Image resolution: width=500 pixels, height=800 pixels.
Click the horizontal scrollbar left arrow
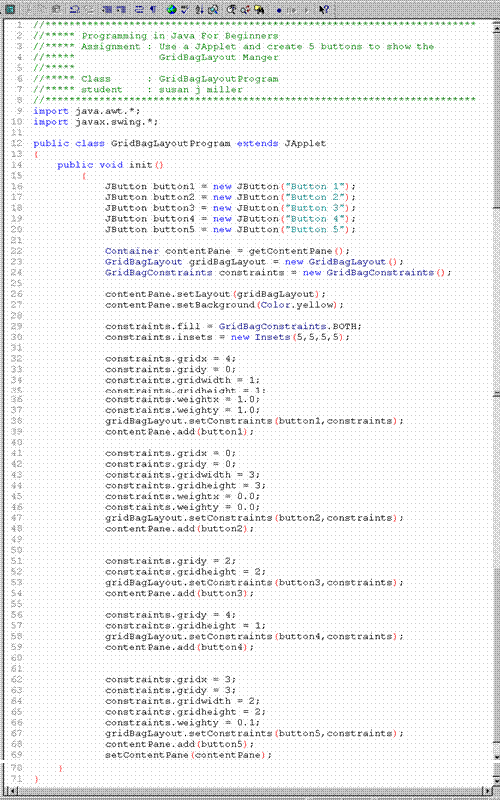pyautogui.click(x=14, y=791)
